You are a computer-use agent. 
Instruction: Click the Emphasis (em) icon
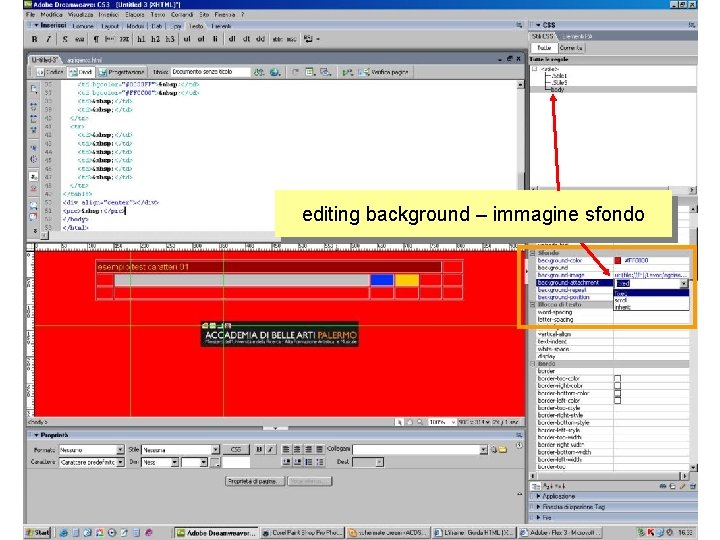(x=79, y=39)
